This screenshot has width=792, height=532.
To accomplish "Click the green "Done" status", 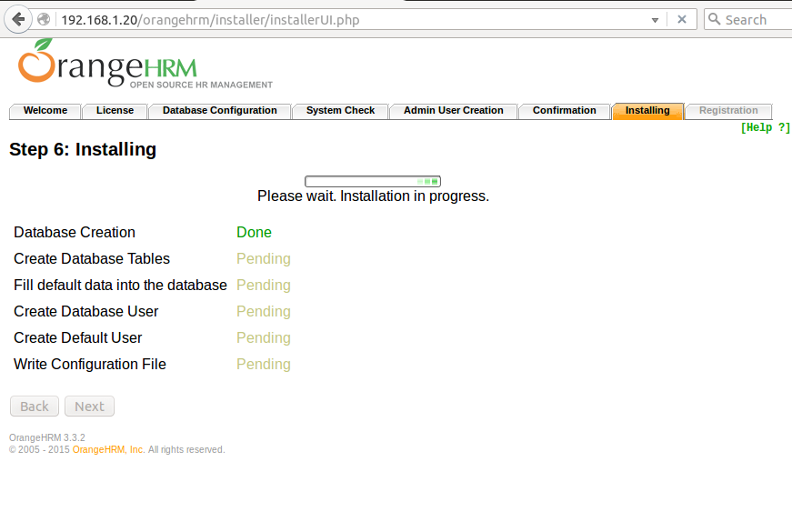I will pos(254,233).
